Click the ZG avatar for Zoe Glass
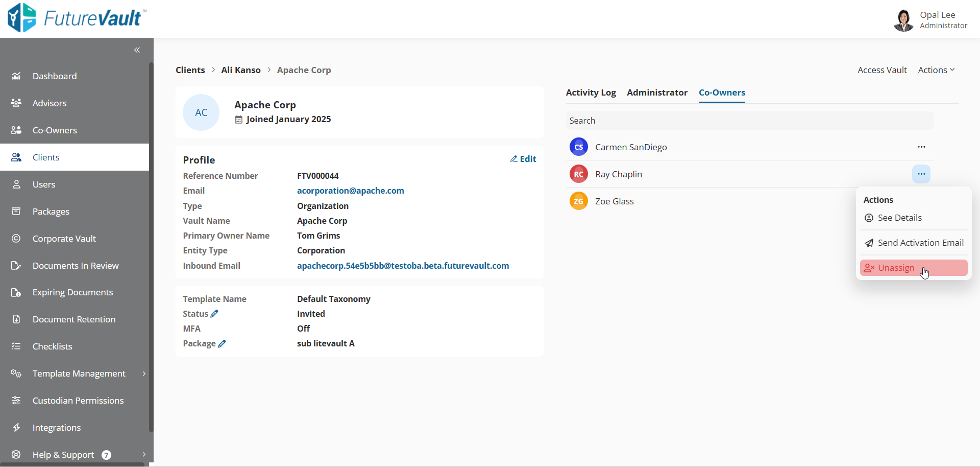This screenshot has width=980, height=467. click(x=579, y=201)
